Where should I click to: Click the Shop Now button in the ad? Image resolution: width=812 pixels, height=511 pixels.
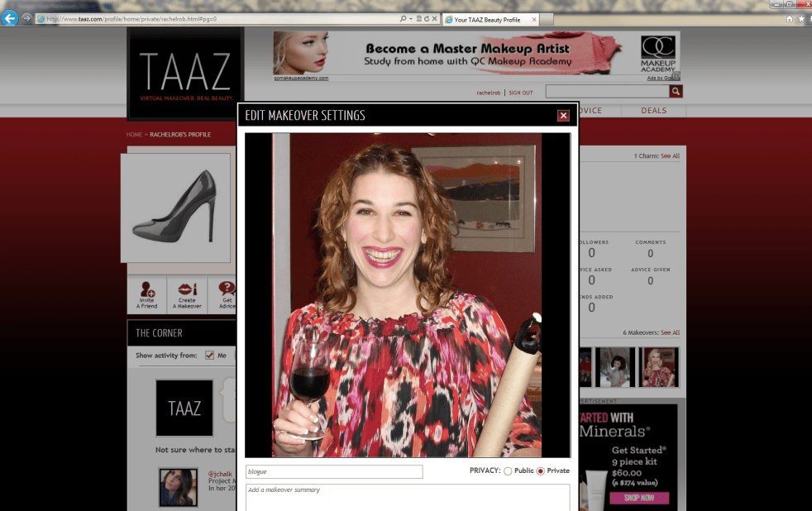tap(638, 498)
